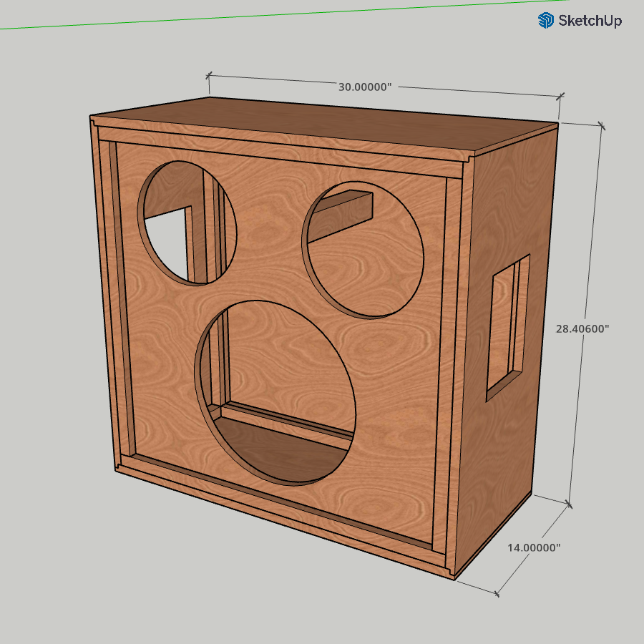Select the 30.00000" width dimension label

tap(365, 87)
